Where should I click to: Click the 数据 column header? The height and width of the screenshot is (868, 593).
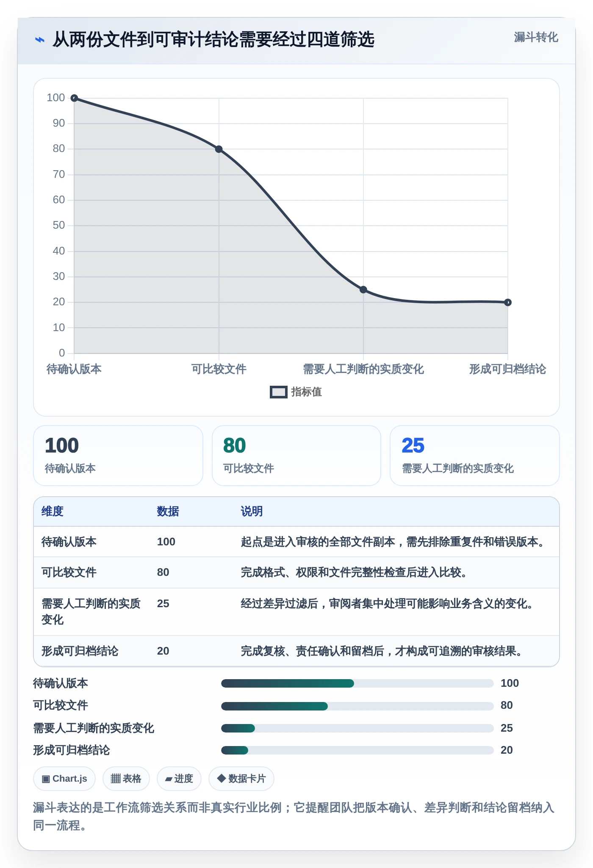(168, 511)
